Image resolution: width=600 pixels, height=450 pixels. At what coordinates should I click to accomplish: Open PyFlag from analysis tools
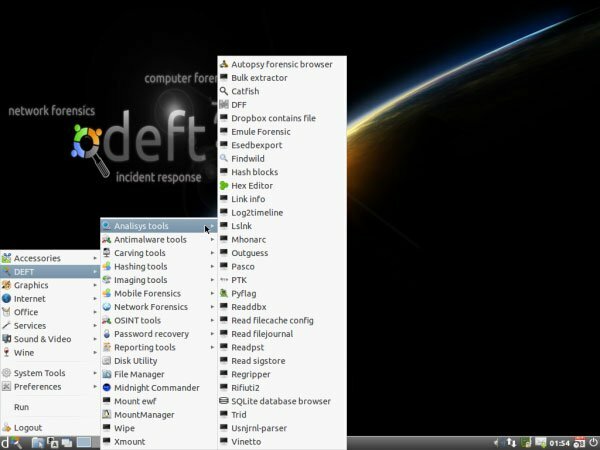[245, 293]
